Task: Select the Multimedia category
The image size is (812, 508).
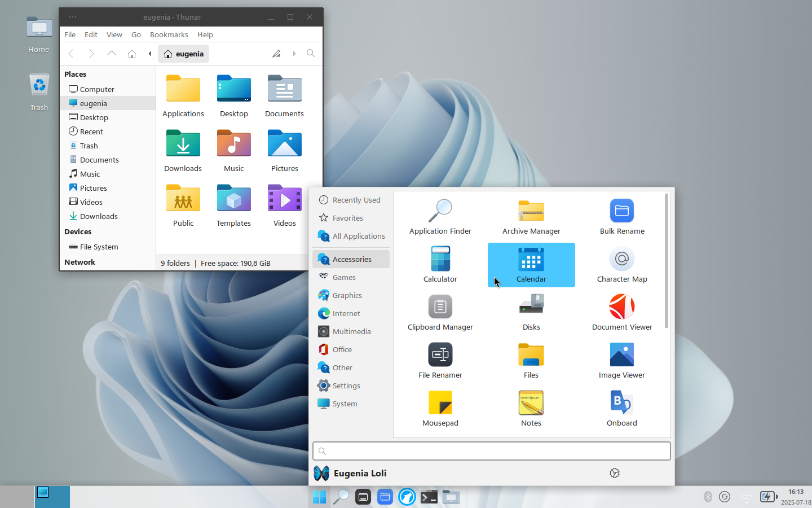Action: click(351, 331)
